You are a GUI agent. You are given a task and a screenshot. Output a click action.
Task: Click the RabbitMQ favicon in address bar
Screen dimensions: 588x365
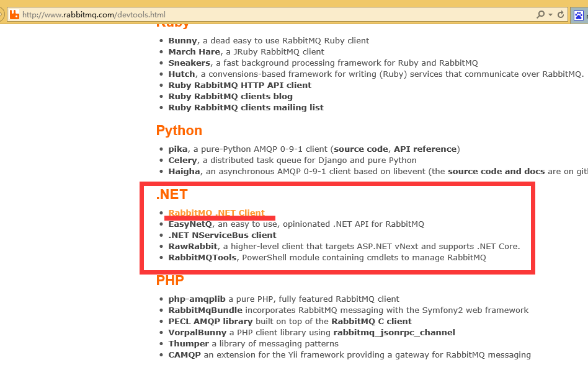coord(14,15)
